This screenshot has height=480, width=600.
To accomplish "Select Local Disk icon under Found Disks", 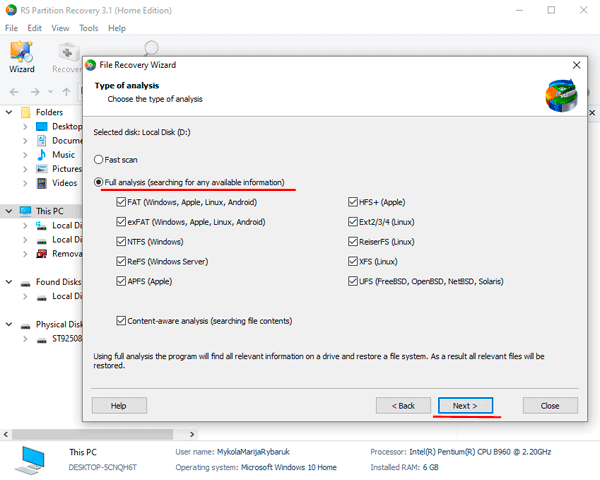I will [41, 298].
